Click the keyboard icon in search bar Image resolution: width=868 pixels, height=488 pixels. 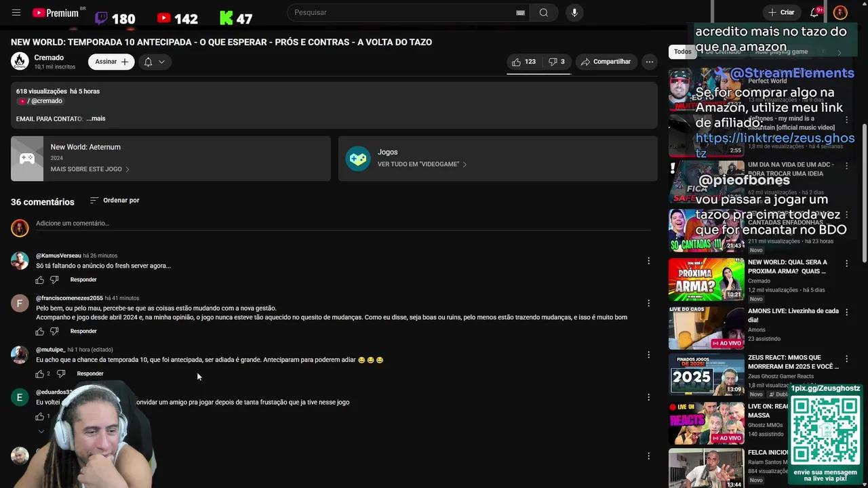click(520, 13)
